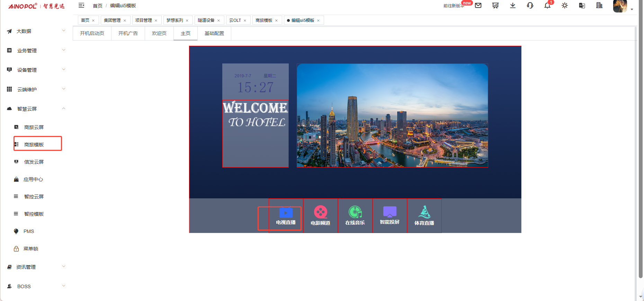Click the city skyline image
Viewport: 644px width, 301px height.
[x=392, y=115]
